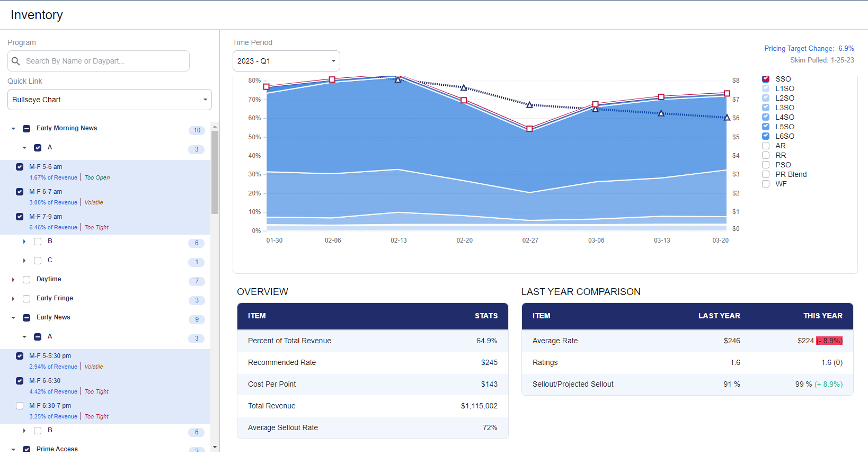The height and width of the screenshot is (455, 868).
Task: Click the scrollbar down arrow in program list
Action: 215,448
